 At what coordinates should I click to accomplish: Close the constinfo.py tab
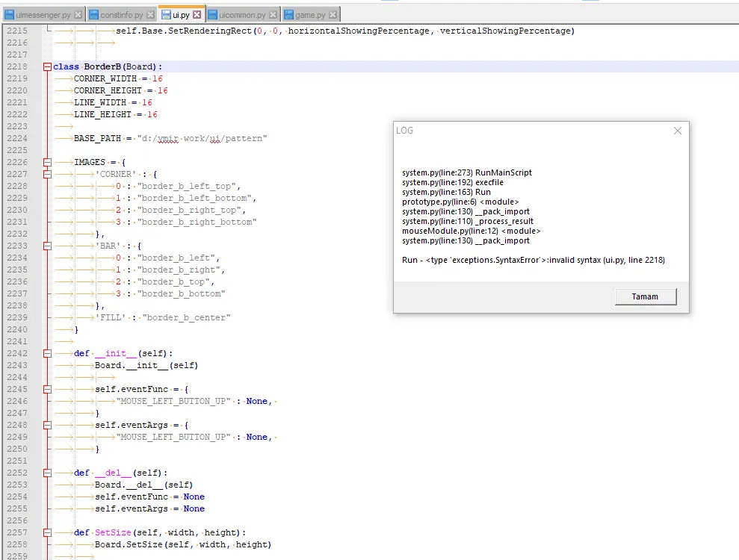pos(150,15)
